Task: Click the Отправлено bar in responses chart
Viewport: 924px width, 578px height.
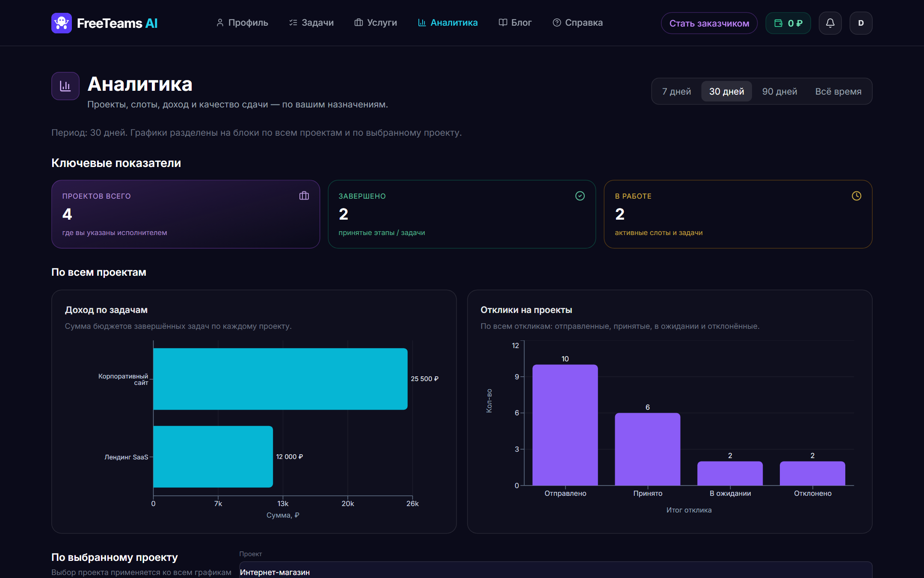Action: [565, 425]
